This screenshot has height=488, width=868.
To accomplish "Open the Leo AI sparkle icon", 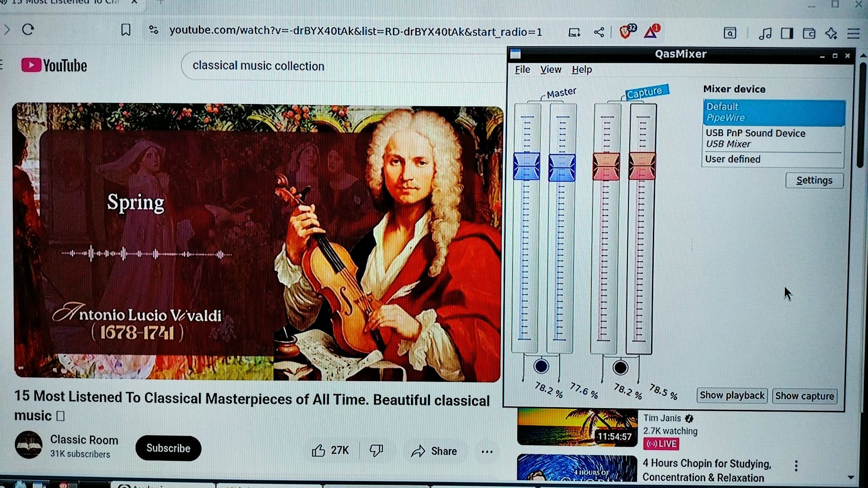I will click(831, 33).
